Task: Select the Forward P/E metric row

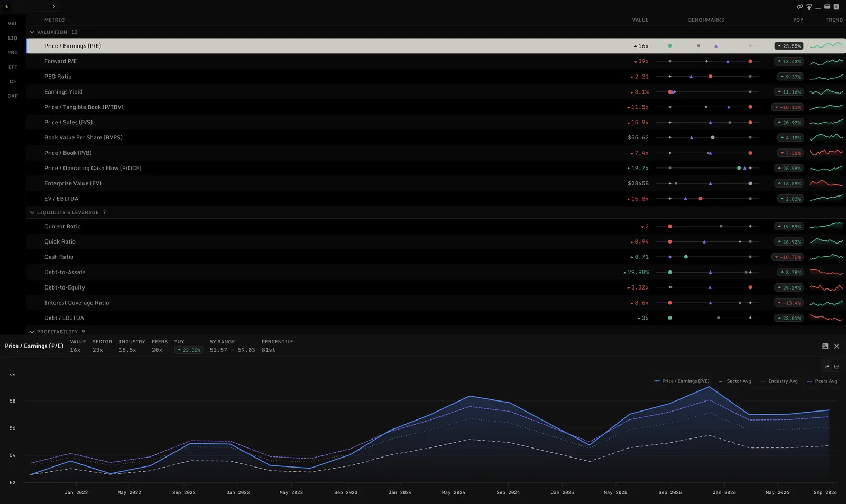Action: (x=436, y=61)
